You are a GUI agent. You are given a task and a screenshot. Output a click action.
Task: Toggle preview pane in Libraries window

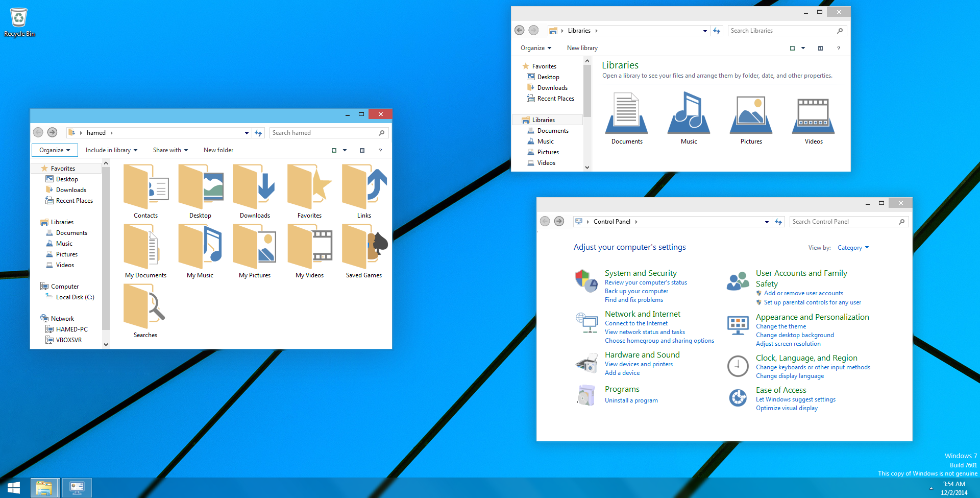click(820, 48)
